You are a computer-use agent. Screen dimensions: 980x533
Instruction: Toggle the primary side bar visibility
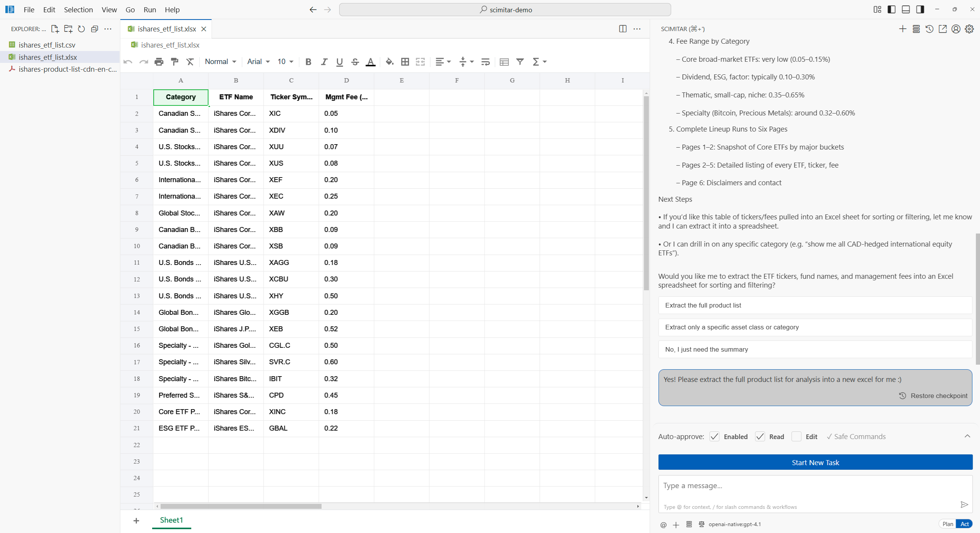[891, 10]
